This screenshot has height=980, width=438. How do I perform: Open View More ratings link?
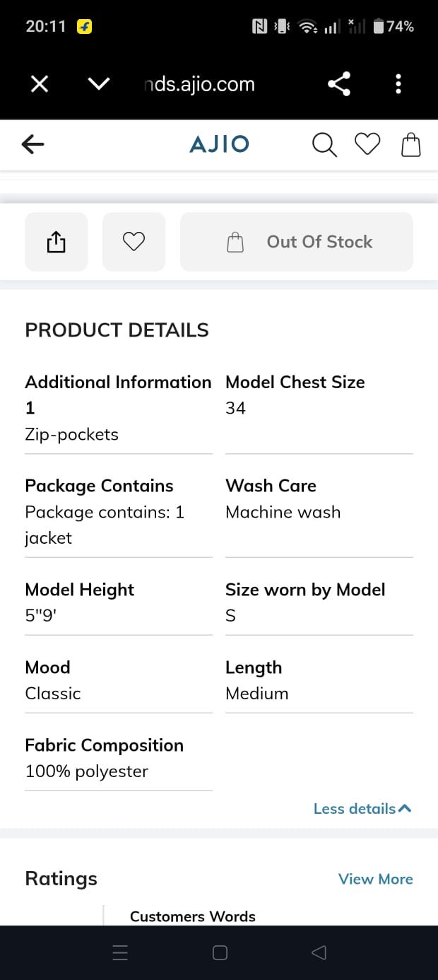376,879
